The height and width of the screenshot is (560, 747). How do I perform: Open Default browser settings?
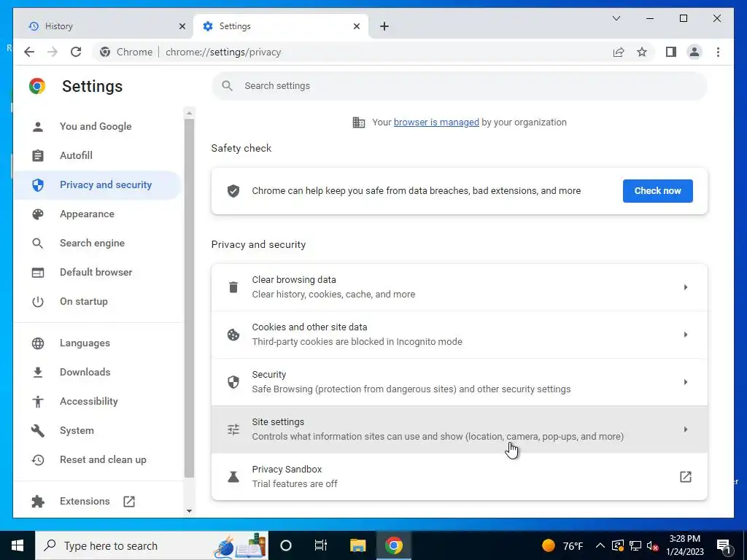(97, 273)
